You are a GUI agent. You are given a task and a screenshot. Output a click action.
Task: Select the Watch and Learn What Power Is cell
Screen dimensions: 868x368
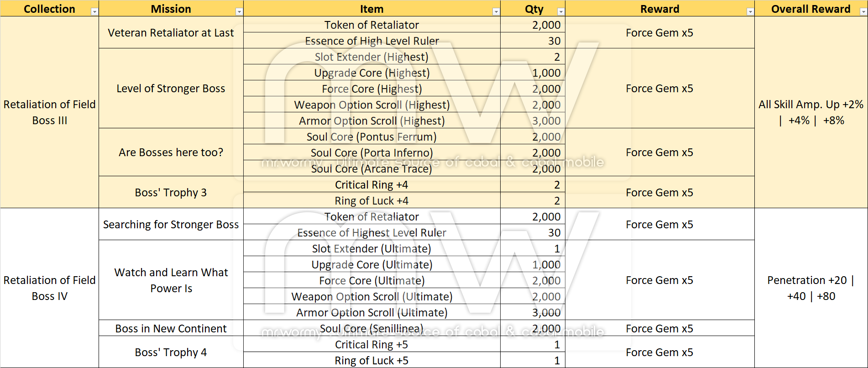pos(171,280)
